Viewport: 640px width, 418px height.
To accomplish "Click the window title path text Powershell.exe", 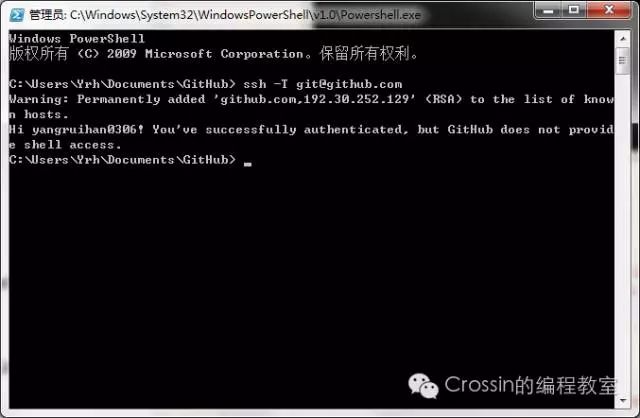I will coord(380,15).
